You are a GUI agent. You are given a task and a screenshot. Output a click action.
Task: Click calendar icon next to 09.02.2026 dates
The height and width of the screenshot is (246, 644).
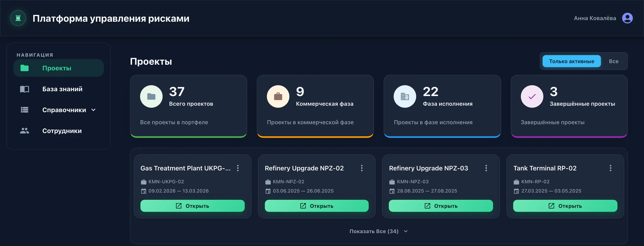144,191
